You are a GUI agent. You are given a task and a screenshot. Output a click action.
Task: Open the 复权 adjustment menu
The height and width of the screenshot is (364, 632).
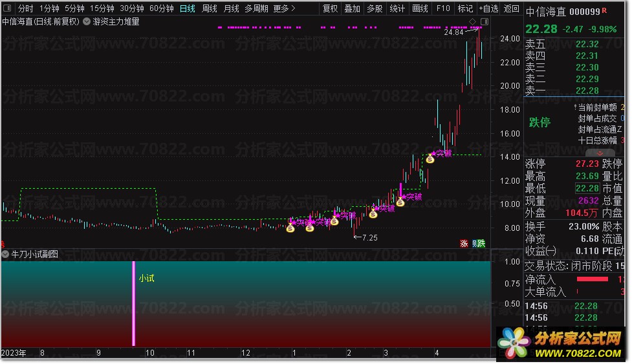tap(330, 8)
